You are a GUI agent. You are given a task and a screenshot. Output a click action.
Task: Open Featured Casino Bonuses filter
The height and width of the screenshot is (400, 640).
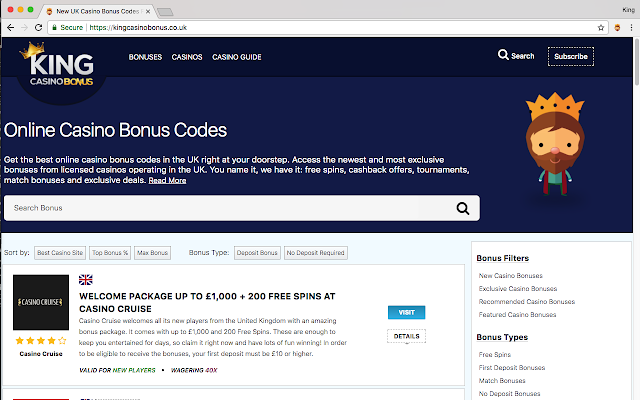[517, 315]
